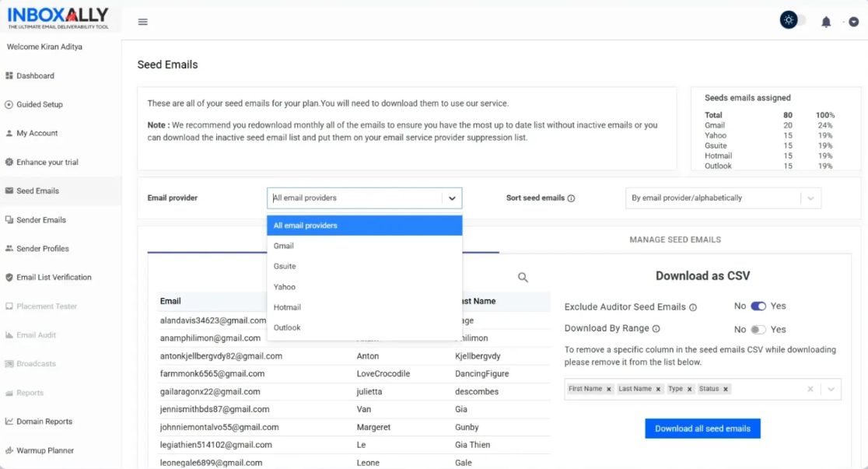Click the Sender Emails icon
This screenshot has height=469, width=868.
tap(9, 219)
